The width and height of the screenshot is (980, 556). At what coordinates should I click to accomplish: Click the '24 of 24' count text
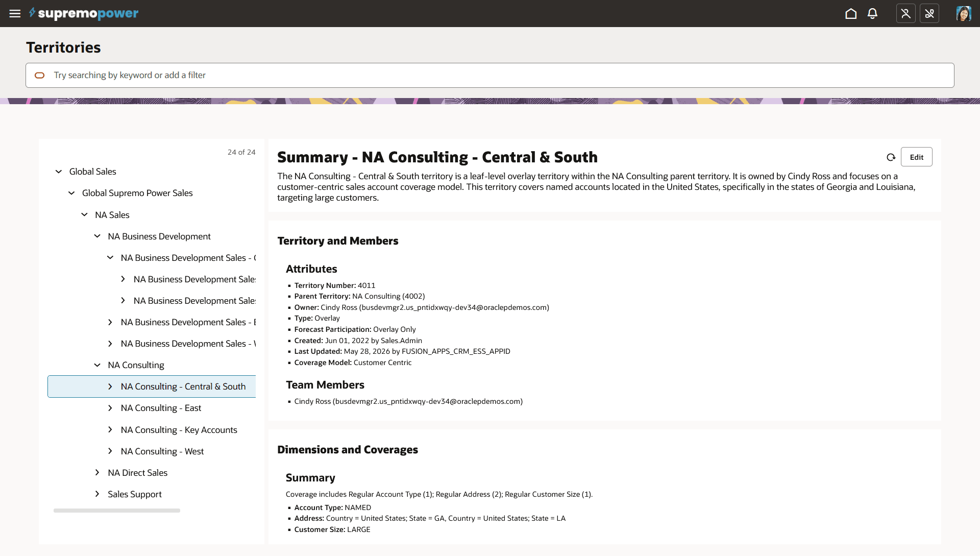tap(241, 152)
